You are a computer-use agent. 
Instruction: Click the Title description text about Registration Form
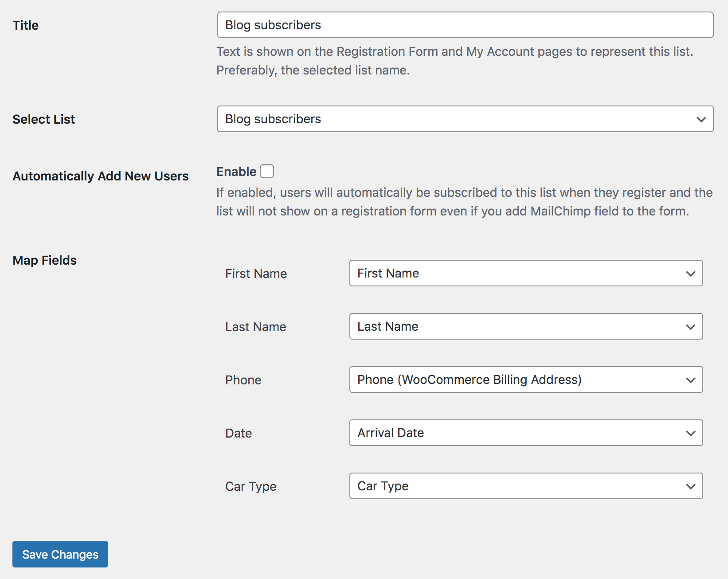[454, 61]
